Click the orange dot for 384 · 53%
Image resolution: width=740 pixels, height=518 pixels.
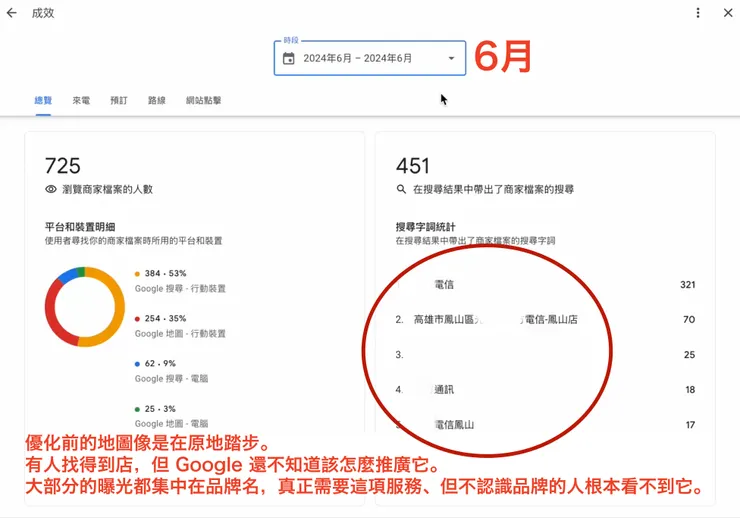click(137, 274)
